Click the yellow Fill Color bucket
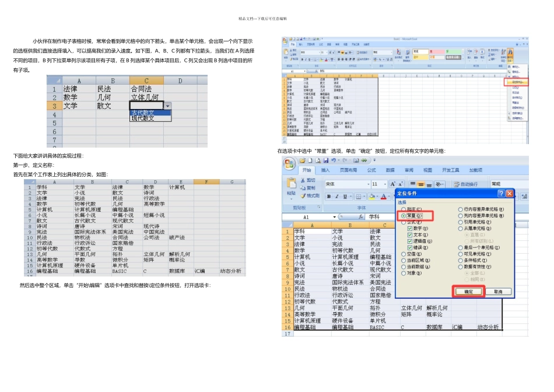The height and width of the screenshot is (392, 554). coord(372,197)
